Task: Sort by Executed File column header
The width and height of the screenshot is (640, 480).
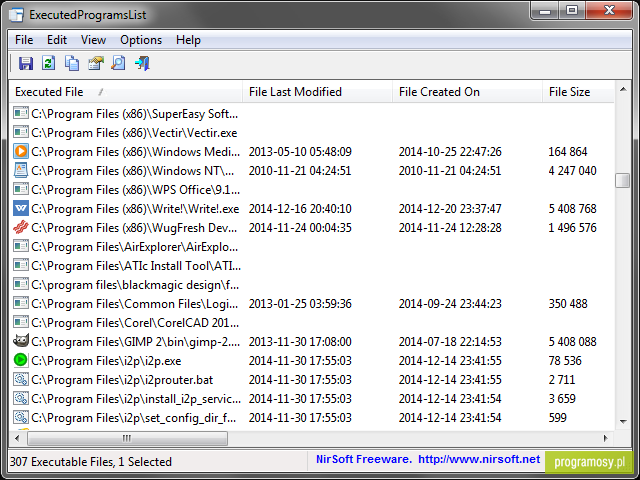Action: pyautogui.click(x=125, y=92)
